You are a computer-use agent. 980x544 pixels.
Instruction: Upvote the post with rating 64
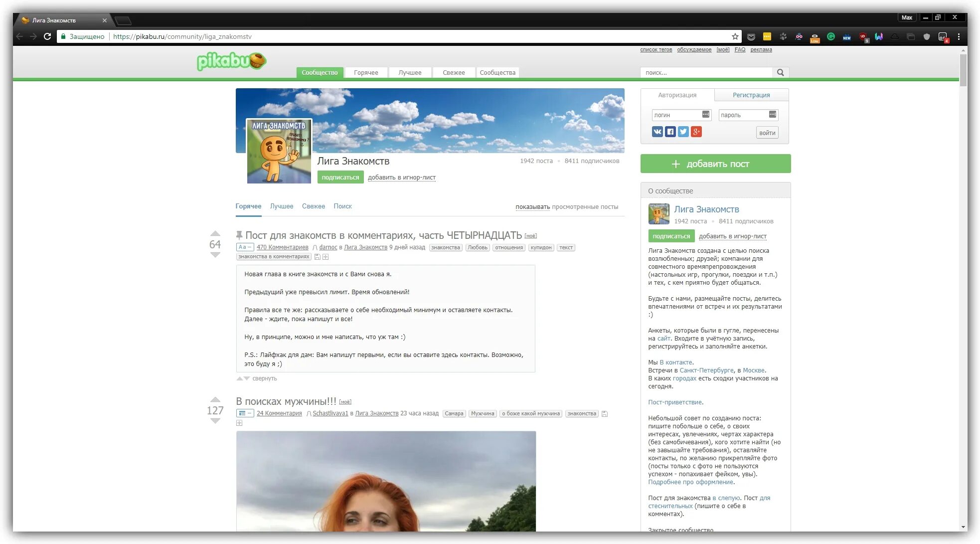[215, 233]
